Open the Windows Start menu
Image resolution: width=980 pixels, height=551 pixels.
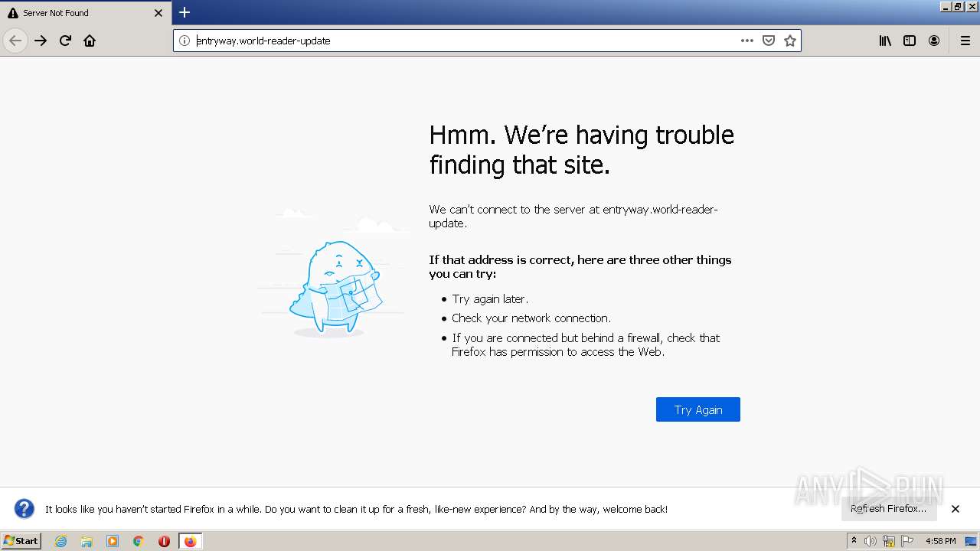[x=21, y=541]
